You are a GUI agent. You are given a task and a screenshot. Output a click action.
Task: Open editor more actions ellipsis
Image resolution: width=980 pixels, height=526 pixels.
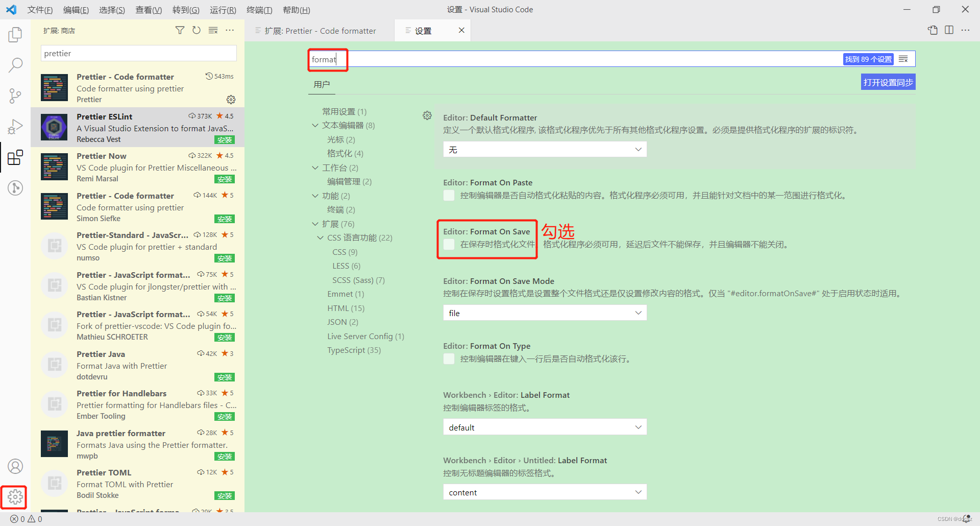click(965, 30)
